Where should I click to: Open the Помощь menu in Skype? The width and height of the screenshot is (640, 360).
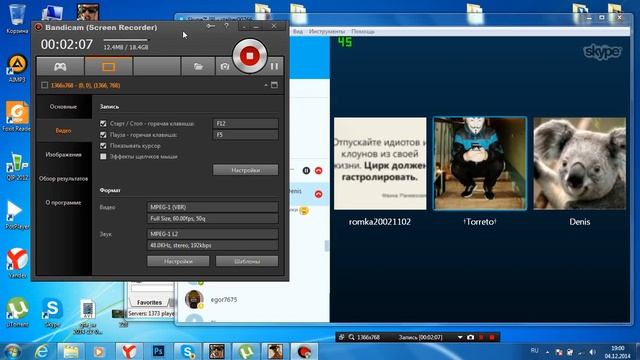coord(363,31)
